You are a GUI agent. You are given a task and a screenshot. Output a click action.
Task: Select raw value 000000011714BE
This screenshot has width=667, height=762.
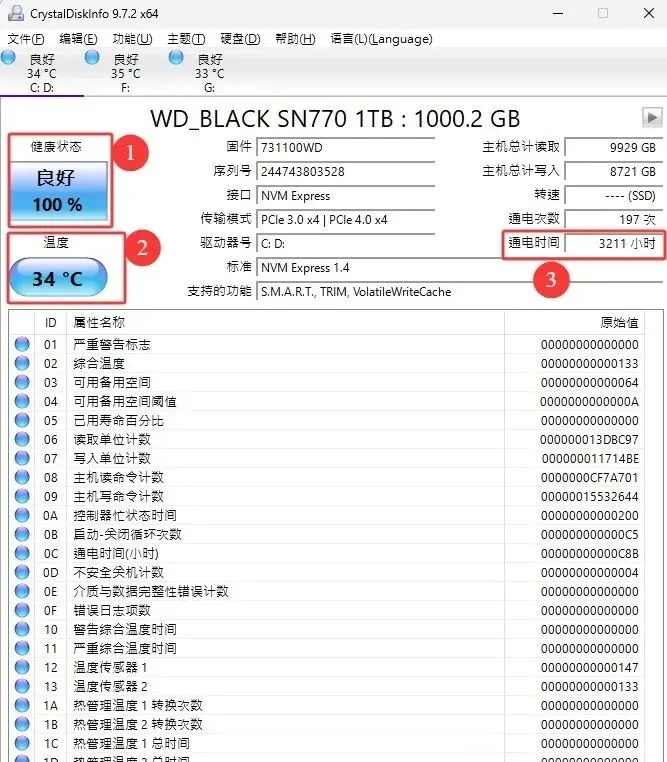pyautogui.click(x=590, y=459)
